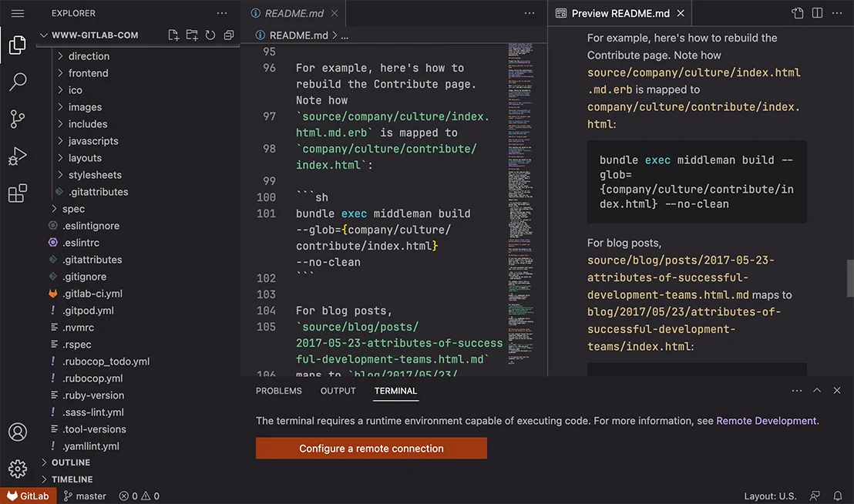Open the Search view in activity bar

(x=18, y=82)
